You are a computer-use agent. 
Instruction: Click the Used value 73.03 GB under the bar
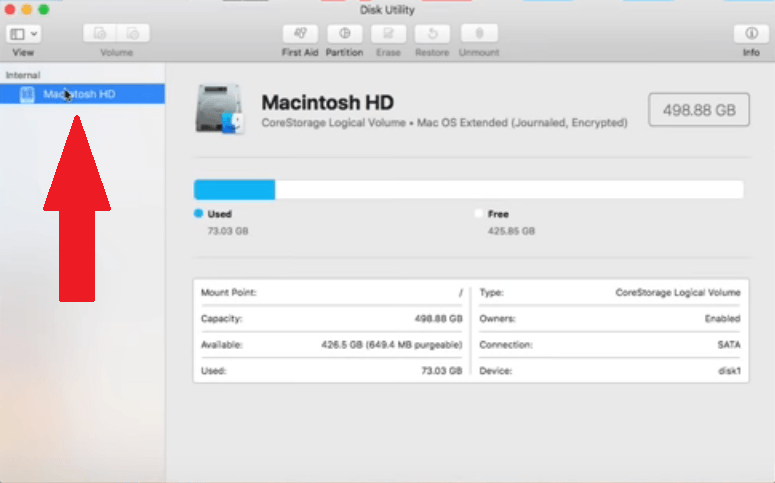[228, 231]
